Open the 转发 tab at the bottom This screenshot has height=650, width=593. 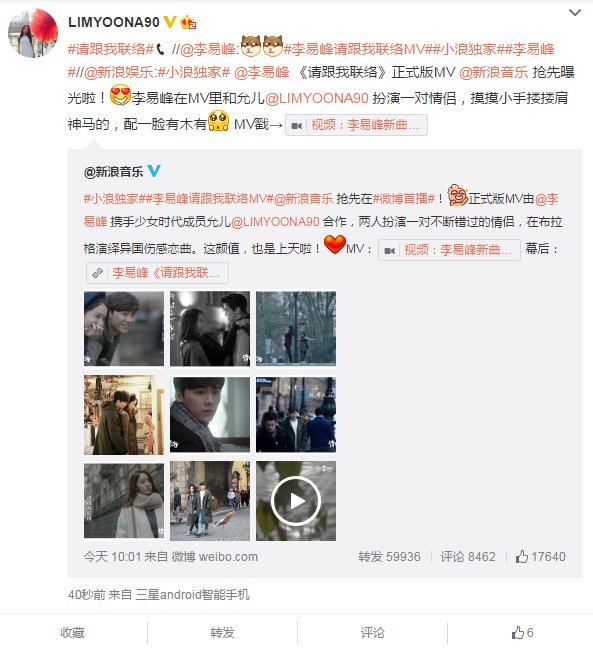(x=223, y=633)
